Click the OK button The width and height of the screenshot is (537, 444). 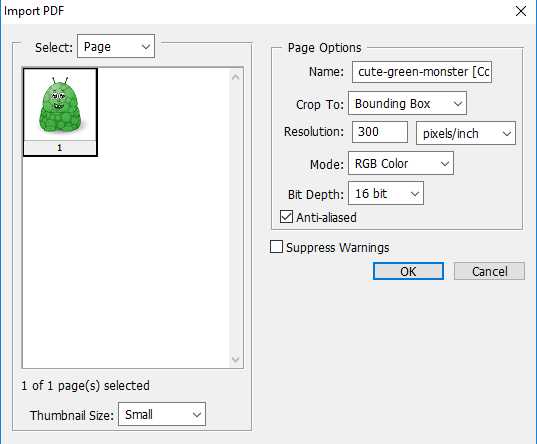pos(408,271)
